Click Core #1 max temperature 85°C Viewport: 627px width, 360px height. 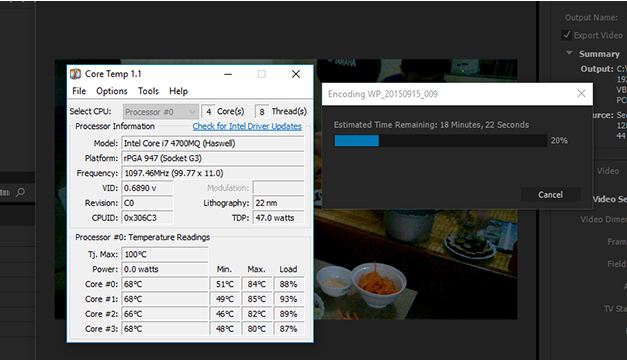pyautogui.click(x=257, y=299)
